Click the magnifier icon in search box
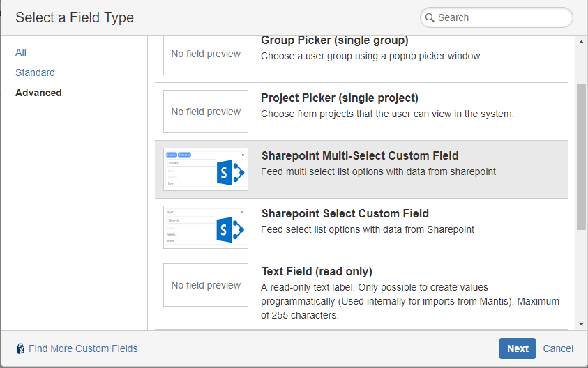 pyautogui.click(x=430, y=17)
